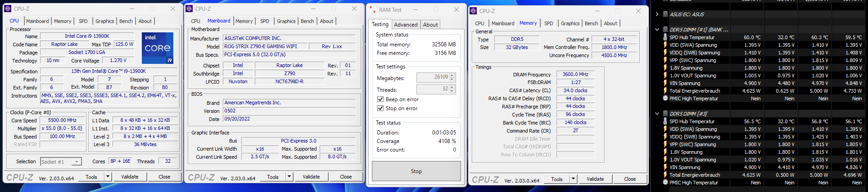868x192 pixels.
Task: Click the Intel Core i9 logo badge
Action: click(x=158, y=48)
